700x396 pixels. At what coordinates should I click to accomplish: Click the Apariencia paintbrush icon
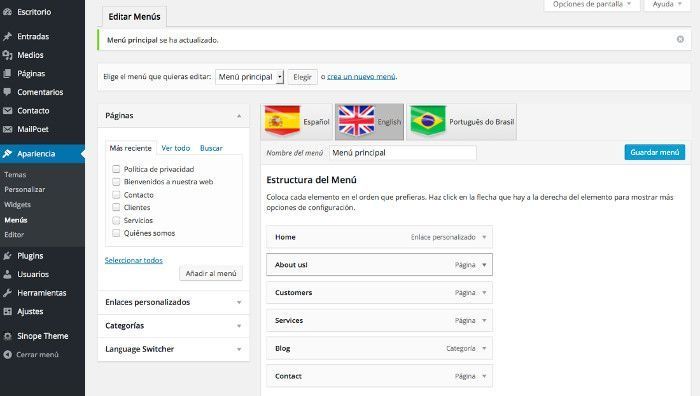tap(7, 154)
